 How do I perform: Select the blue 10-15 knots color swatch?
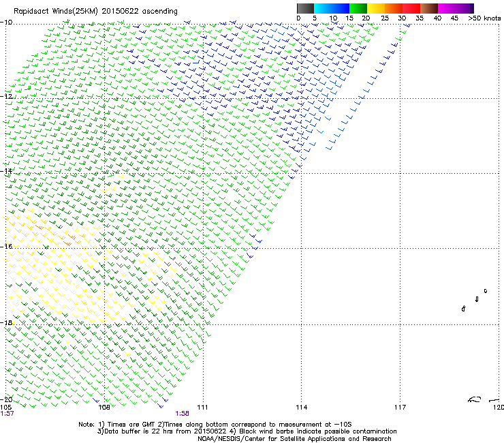pos(341,8)
